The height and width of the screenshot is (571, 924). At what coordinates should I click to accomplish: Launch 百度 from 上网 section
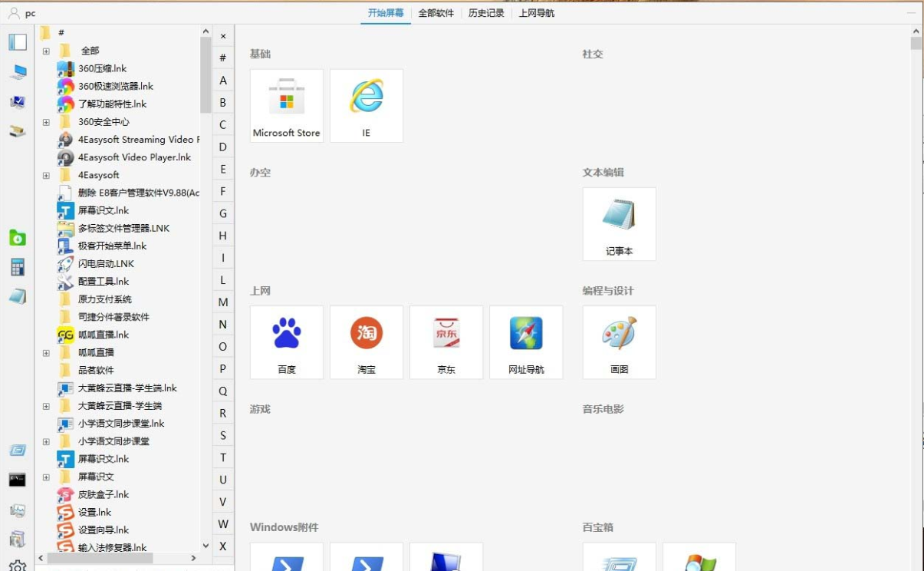point(286,342)
